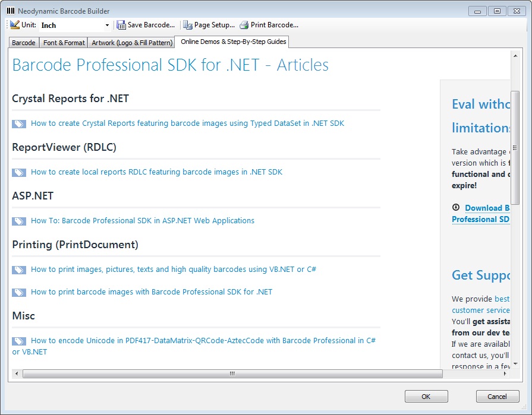This screenshot has height=415, width=532.
Task: Click the vertical scrollbar down arrow
Action: point(515,363)
